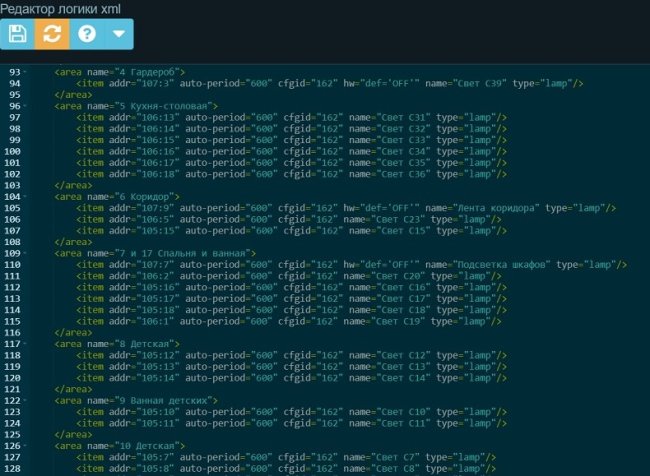Open help via the question mark icon
Screen dimensions: 650x476
pos(87,34)
